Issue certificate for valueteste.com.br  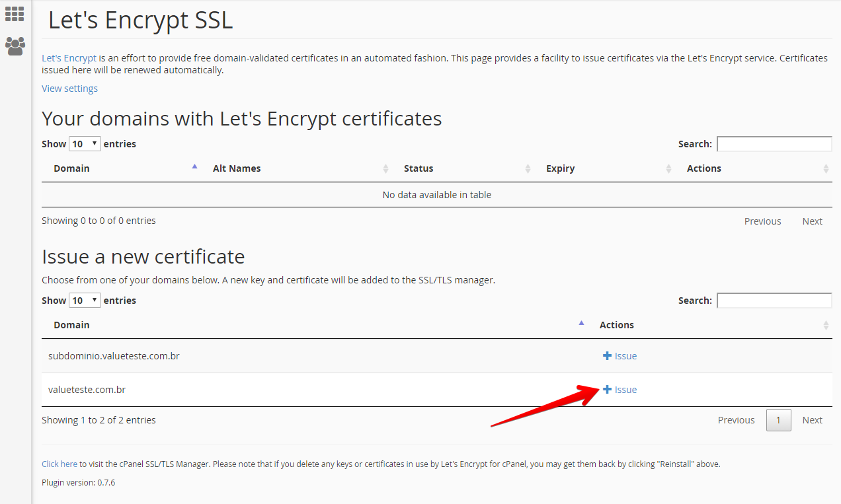[x=620, y=390]
